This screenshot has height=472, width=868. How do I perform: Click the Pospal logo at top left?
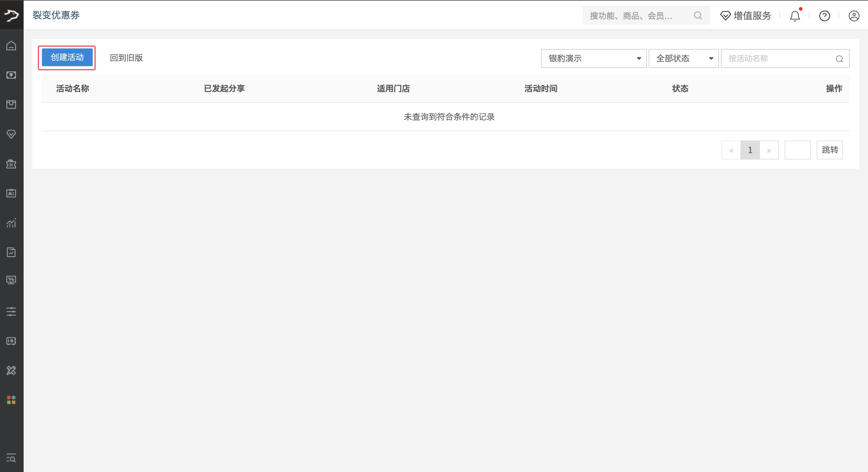12,15
